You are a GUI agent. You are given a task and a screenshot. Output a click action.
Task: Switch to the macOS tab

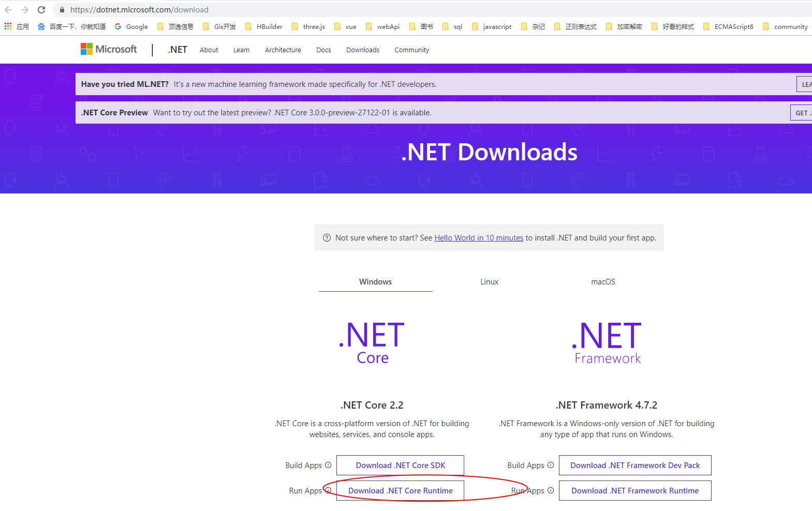(x=603, y=282)
